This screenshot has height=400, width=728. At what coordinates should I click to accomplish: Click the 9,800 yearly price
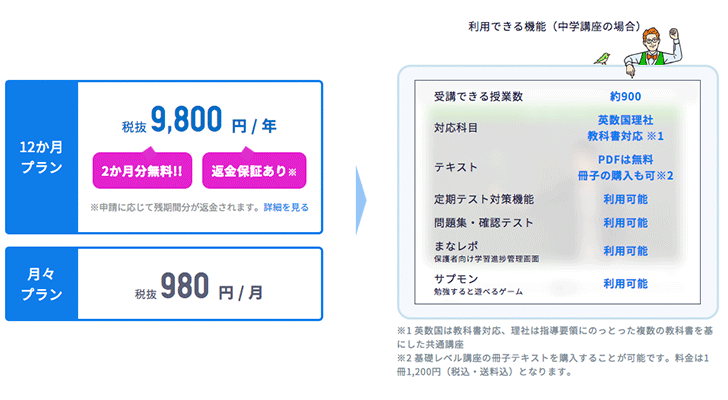coord(186,119)
